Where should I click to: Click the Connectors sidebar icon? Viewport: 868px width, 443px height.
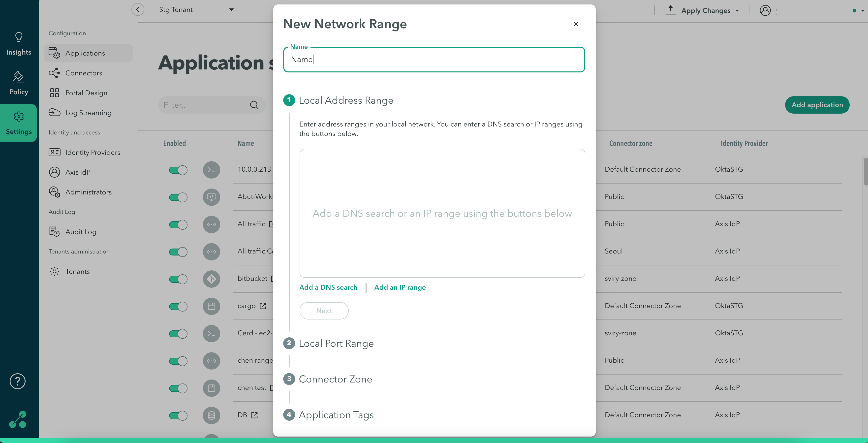point(54,73)
